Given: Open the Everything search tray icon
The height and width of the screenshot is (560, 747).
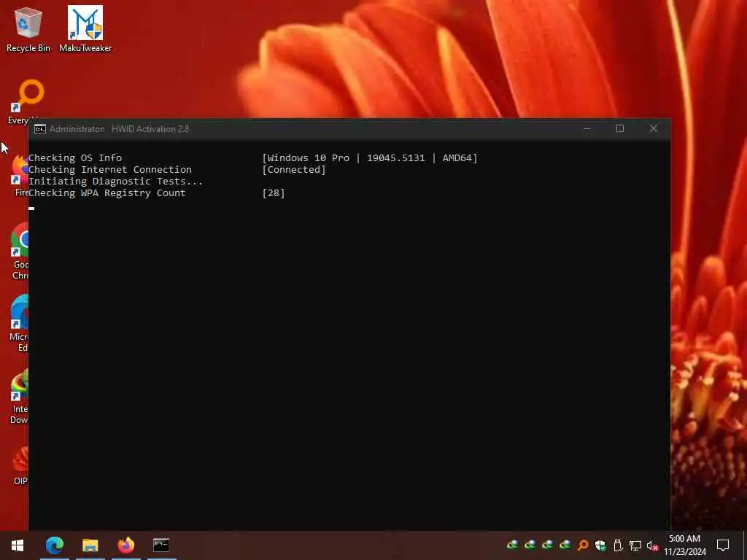Looking at the screenshot, I should click(x=583, y=545).
